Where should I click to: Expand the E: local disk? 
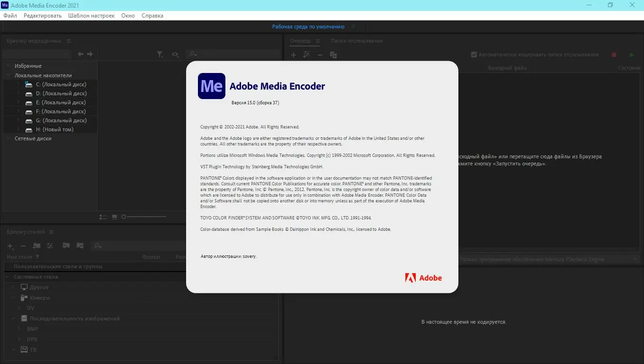coord(18,102)
